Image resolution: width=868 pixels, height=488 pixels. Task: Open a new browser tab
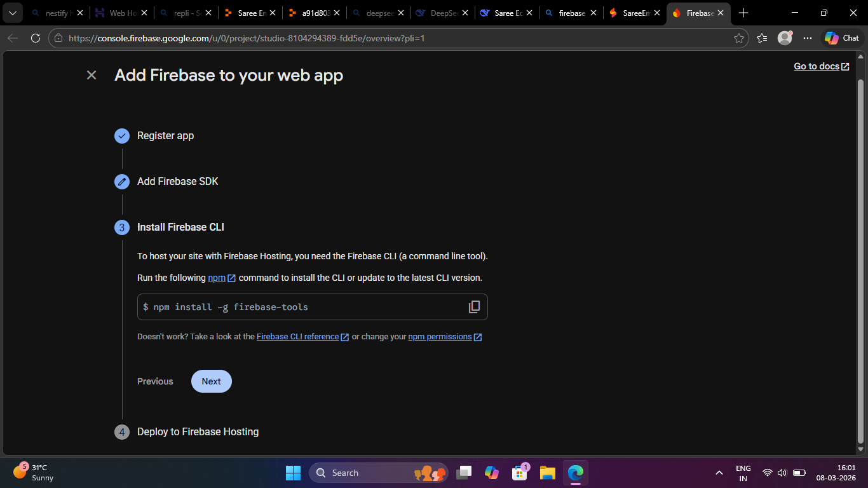click(743, 13)
